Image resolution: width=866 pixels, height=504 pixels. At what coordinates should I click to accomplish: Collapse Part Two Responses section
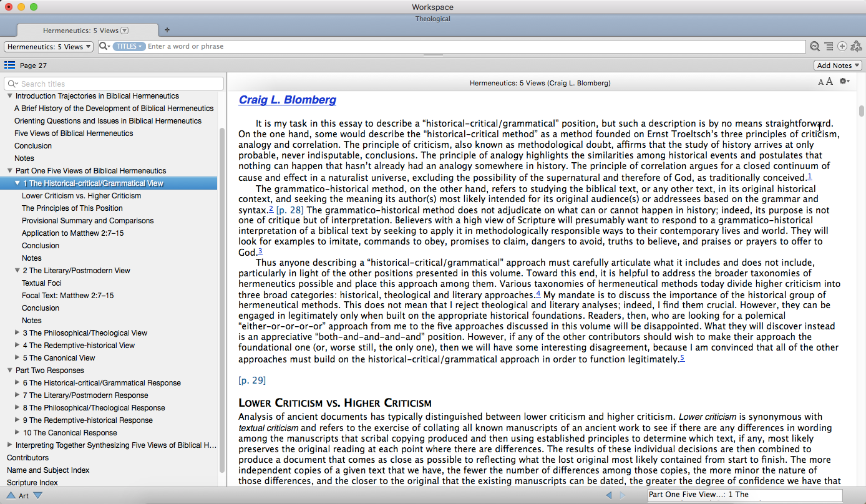(x=9, y=371)
